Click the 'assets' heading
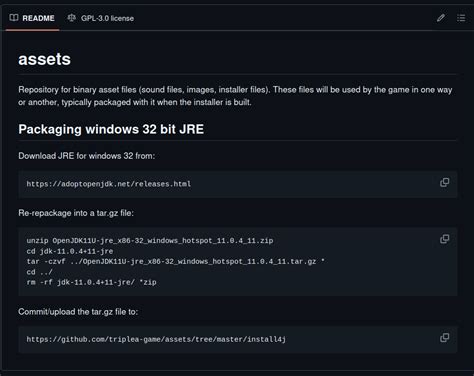The height and width of the screenshot is (376, 474). (44, 59)
